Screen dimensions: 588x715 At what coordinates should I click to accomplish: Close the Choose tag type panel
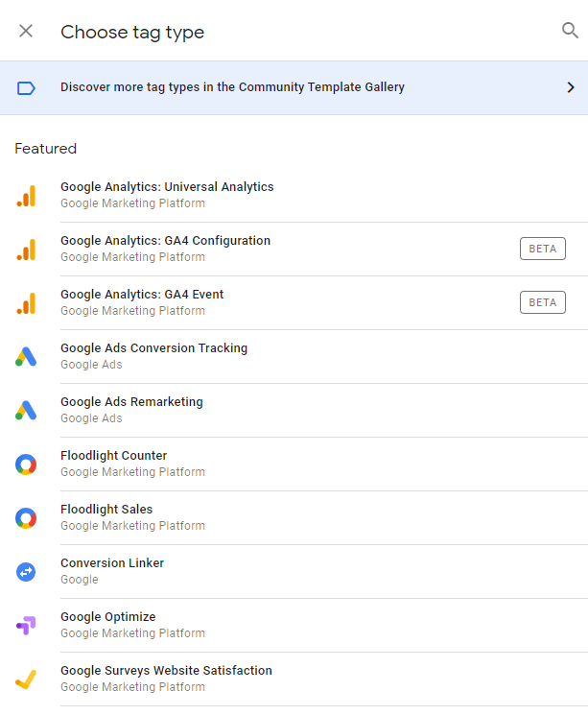[x=26, y=31]
